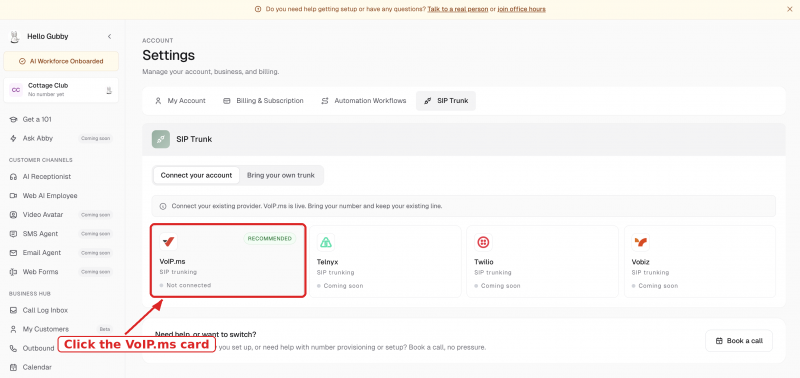Click the Twilio logo icon
800x378 pixels.
tap(483, 242)
